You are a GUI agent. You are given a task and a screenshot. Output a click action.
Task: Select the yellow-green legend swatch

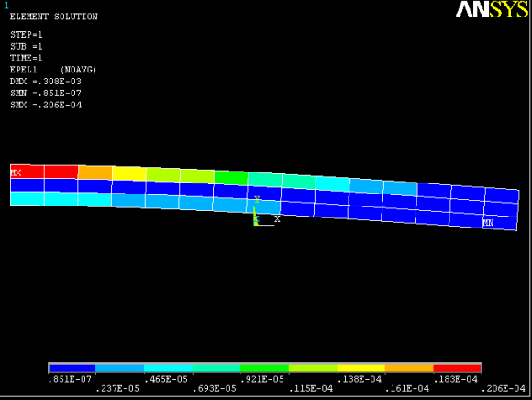coord(313,368)
